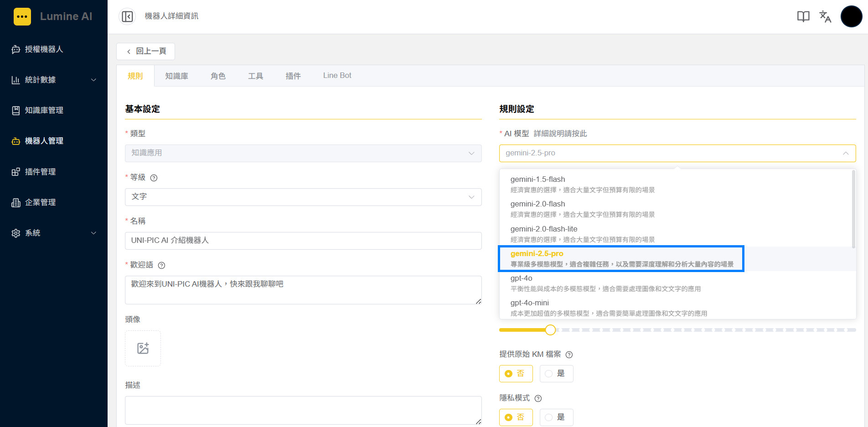Click the model list scrollbar
Image resolution: width=868 pixels, height=427 pixels.
[x=853, y=210]
